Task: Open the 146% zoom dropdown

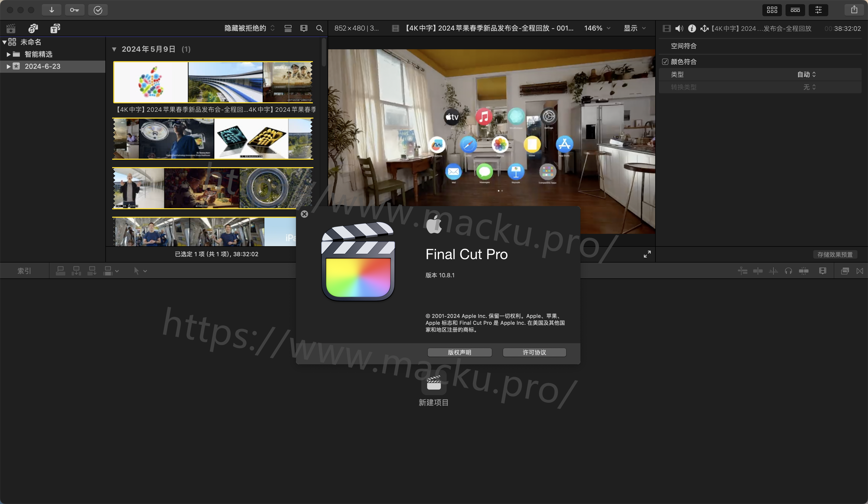Action: [x=597, y=28]
